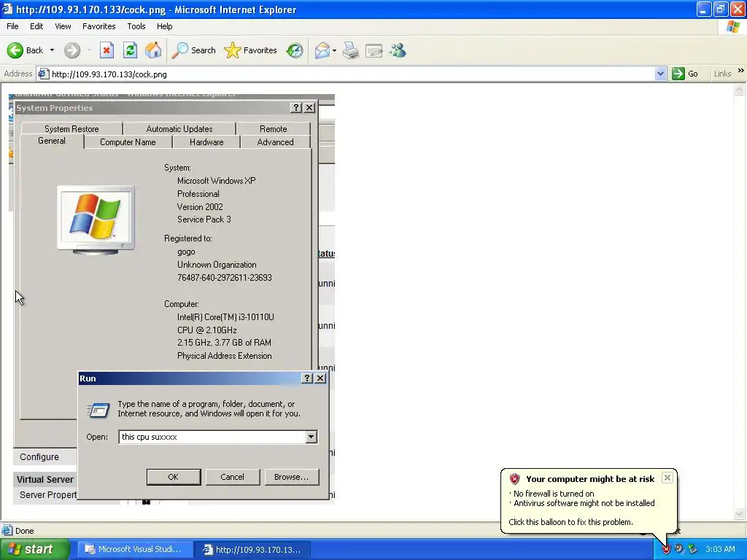
Task: Click the System Restore tab in the image
Action: (71, 128)
